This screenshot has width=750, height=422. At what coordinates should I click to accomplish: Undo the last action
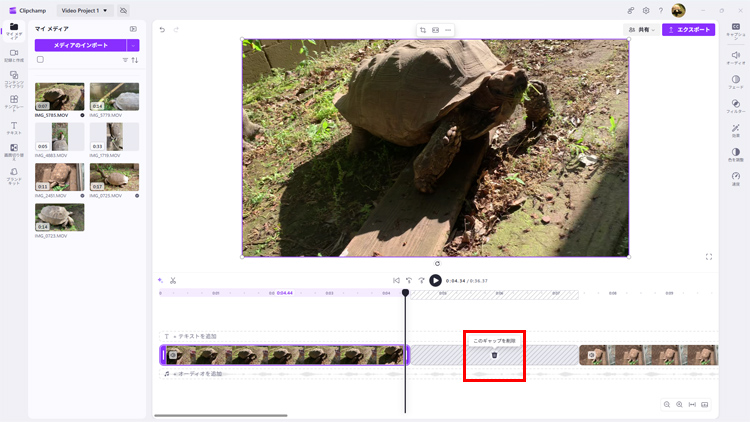(x=163, y=30)
